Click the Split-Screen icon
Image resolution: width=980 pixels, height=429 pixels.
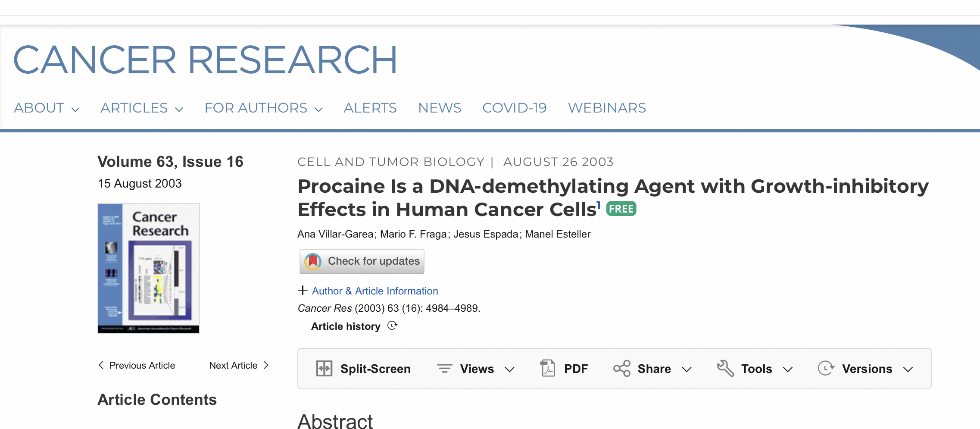(x=324, y=369)
